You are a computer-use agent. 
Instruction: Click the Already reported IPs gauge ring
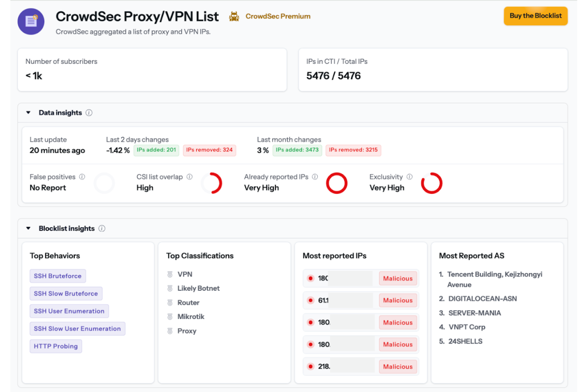click(337, 183)
